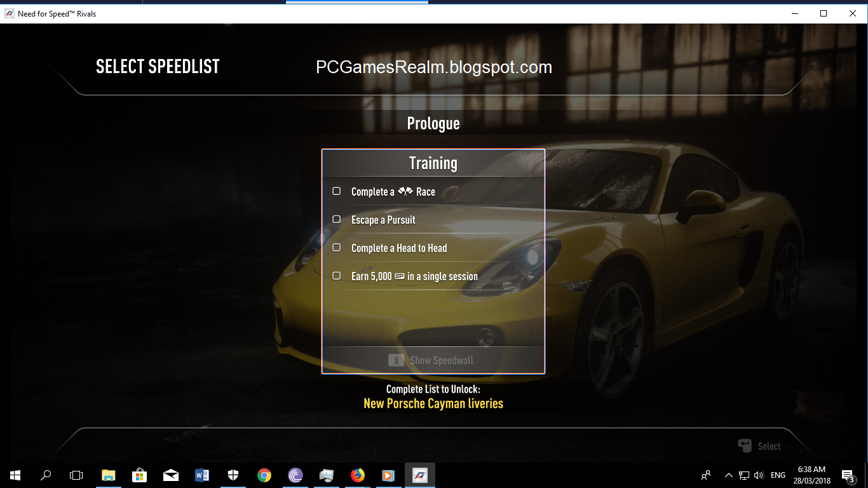Viewport: 868px width, 488px height.
Task: Click the 'Complete List to Unlock:' label
Action: (433, 389)
